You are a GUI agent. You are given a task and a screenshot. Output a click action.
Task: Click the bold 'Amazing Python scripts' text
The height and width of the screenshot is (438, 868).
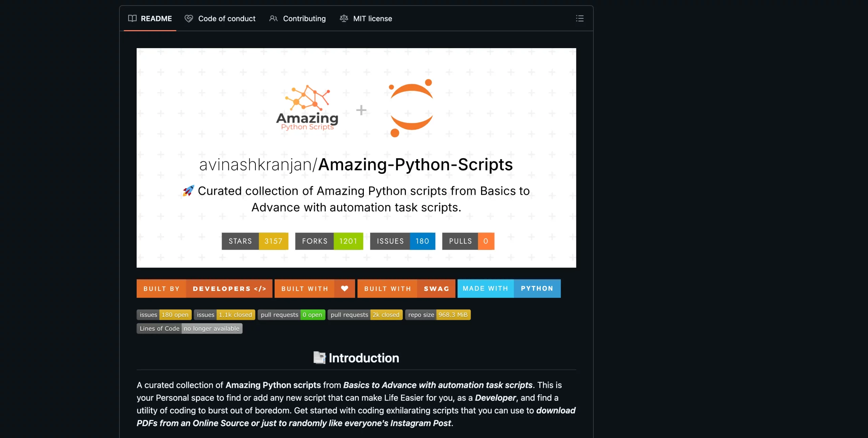(x=273, y=385)
